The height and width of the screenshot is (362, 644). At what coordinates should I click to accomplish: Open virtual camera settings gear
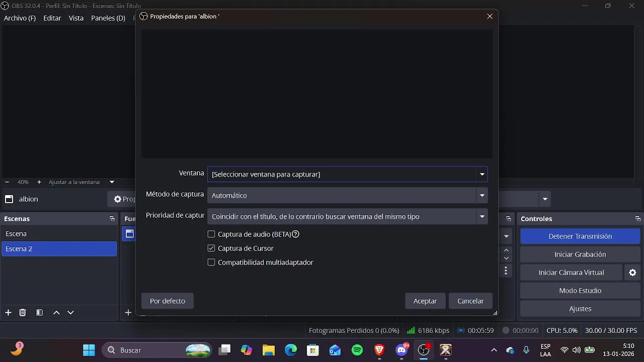632,273
